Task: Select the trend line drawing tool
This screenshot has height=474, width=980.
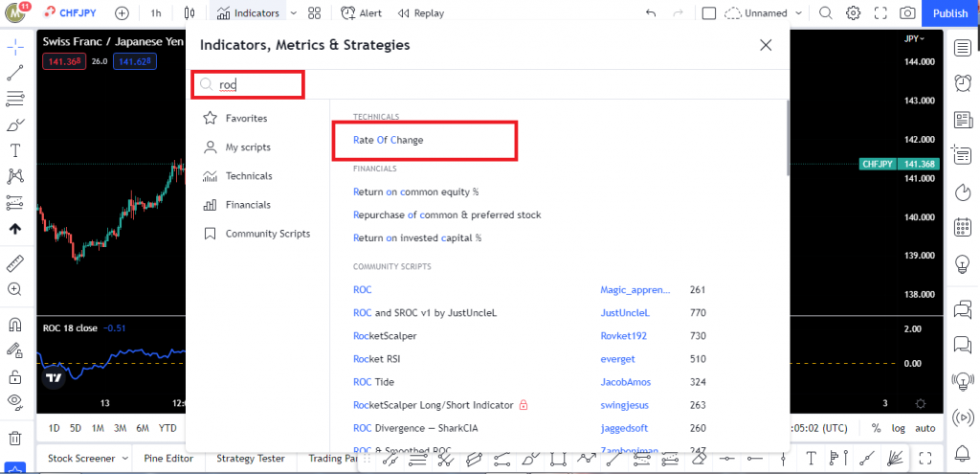Action: pos(15,73)
